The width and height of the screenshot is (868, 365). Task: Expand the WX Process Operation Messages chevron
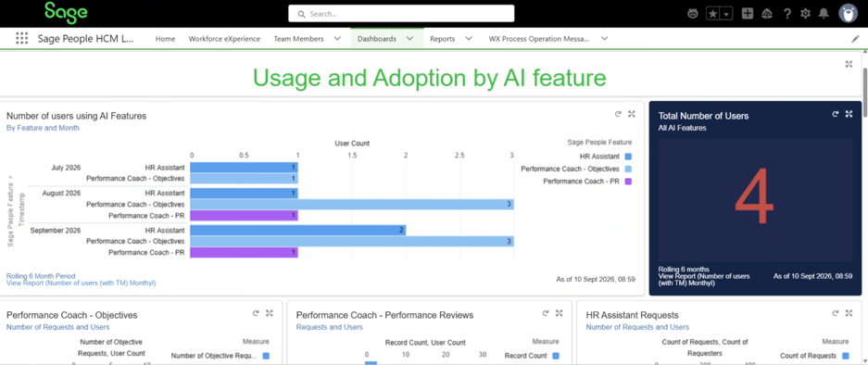pos(605,39)
